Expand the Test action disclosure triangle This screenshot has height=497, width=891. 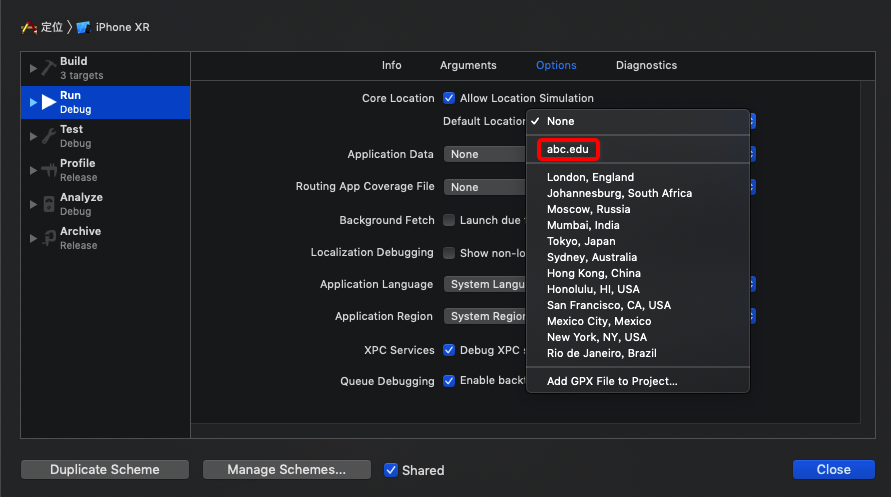(x=33, y=136)
